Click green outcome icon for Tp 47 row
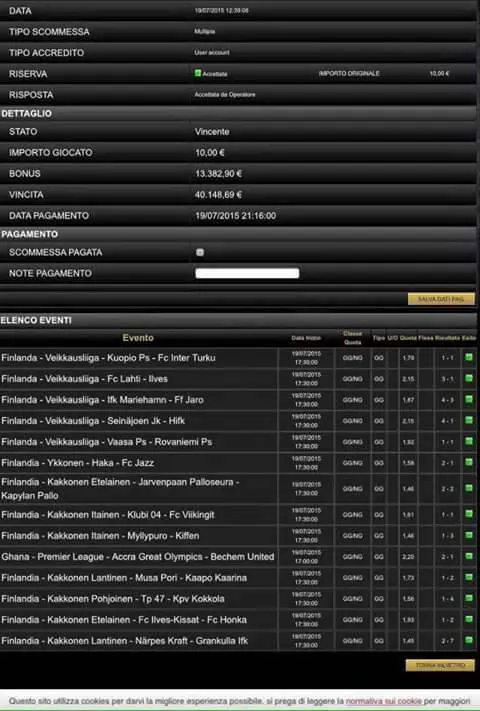This screenshot has height=711, width=480. tap(469, 598)
